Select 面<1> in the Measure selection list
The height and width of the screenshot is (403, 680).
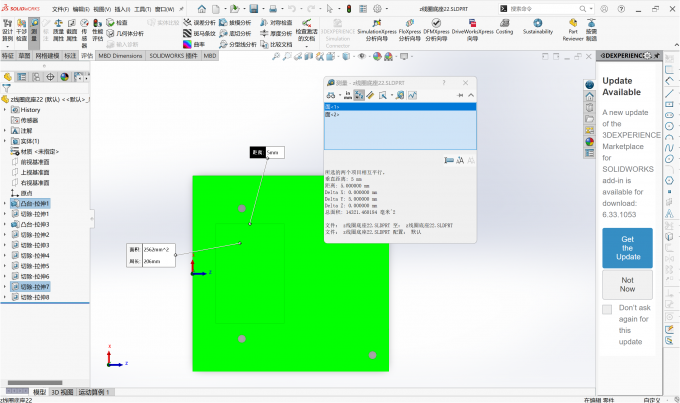[400, 107]
